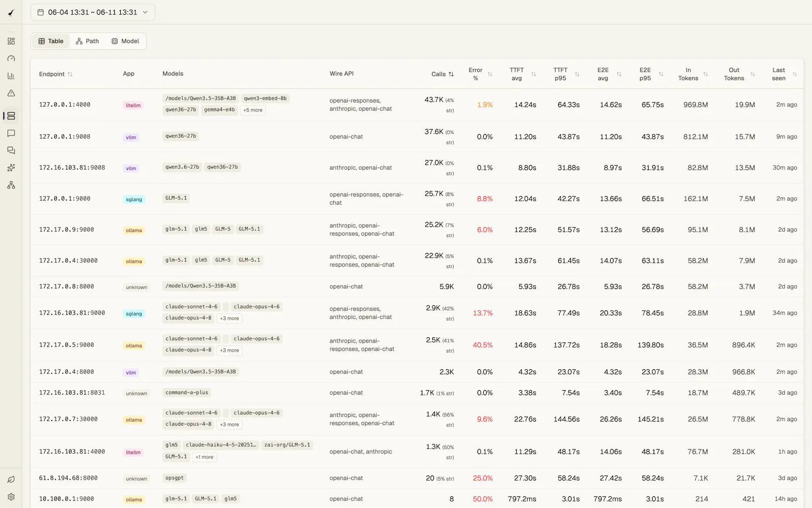Click the sglang tag for 127.0.0.1:9000
Image resolution: width=812 pixels, height=508 pixels.
(134, 200)
